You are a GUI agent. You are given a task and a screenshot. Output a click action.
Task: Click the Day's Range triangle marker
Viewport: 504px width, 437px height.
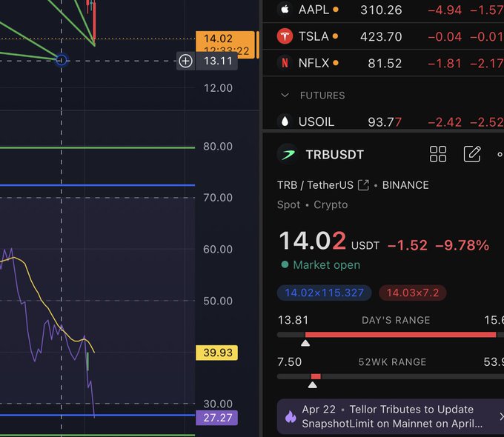pyautogui.click(x=305, y=343)
